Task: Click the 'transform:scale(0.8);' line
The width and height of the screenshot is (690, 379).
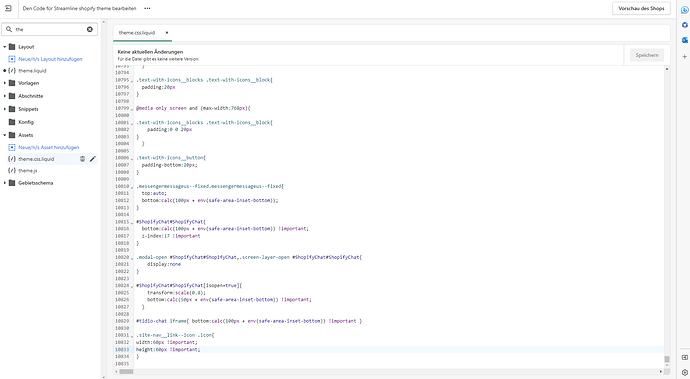Action: 176,293
